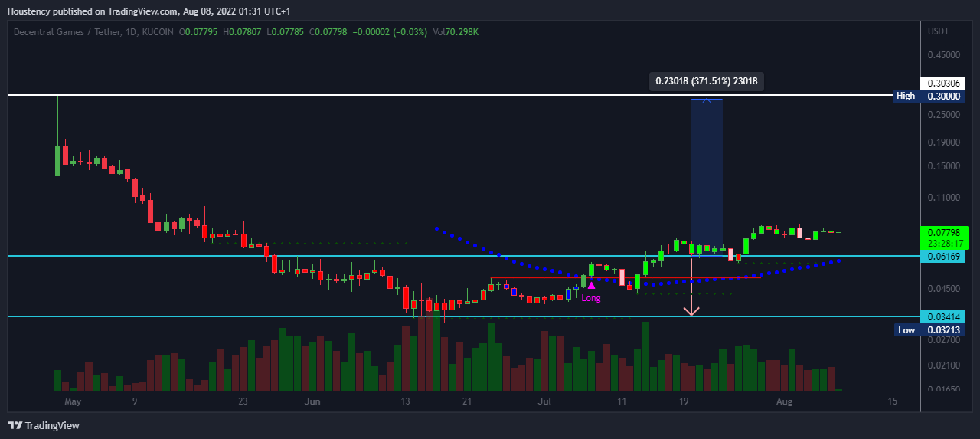980x439 pixels.
Task: Click the 'May' label on the time axis
Action: tap(73, 401)
